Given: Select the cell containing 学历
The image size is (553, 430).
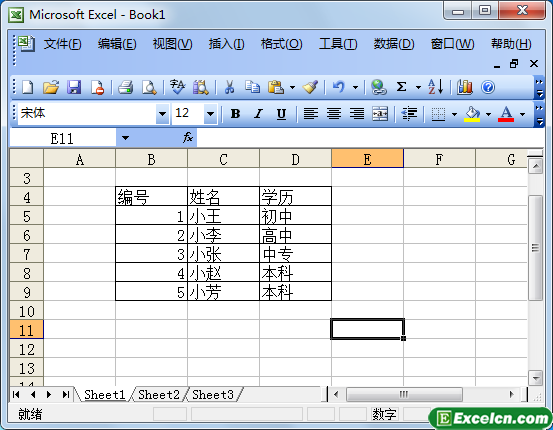Looking at the screenshot, I should 295,197.
